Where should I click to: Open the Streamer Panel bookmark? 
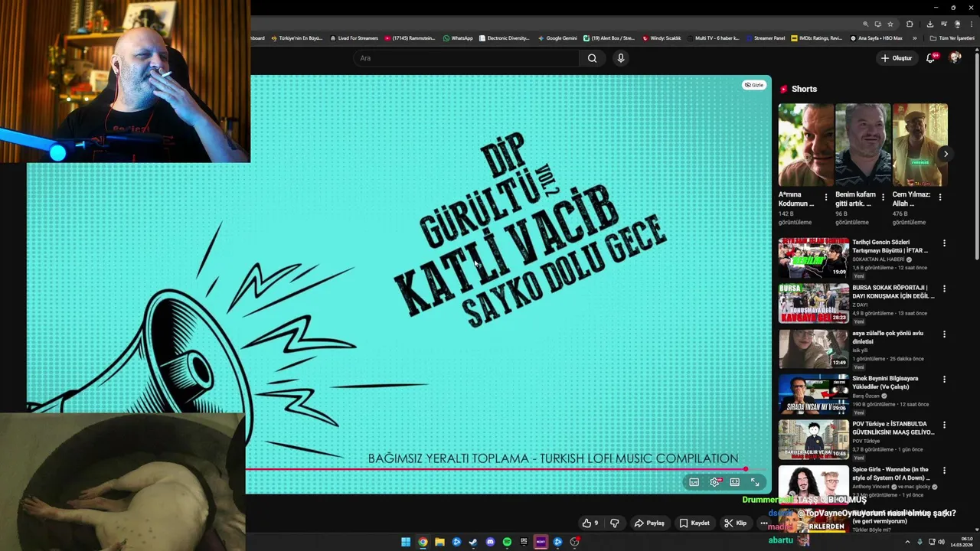[x=765, y=38]
